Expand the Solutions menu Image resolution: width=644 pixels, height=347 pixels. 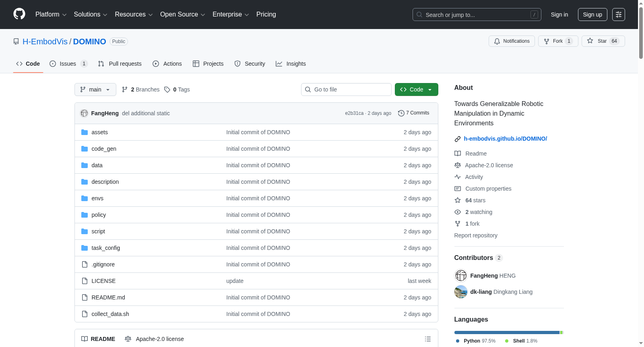tap(91, 15)
